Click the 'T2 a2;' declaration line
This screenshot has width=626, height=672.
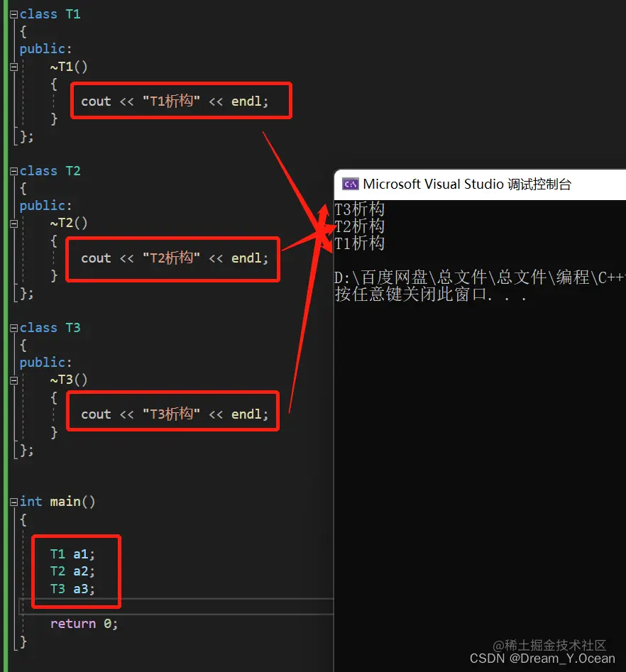tap(72, 571)
